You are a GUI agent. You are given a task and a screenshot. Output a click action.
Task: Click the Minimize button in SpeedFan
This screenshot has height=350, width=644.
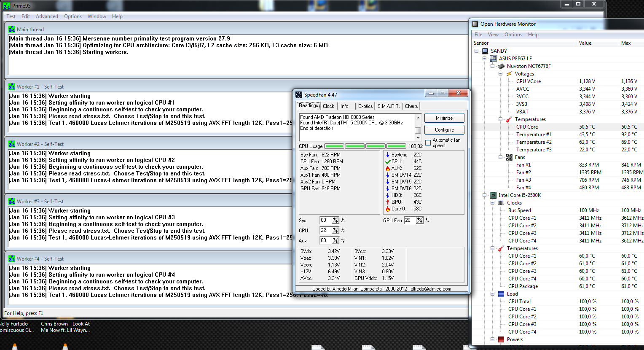point(444,118)
